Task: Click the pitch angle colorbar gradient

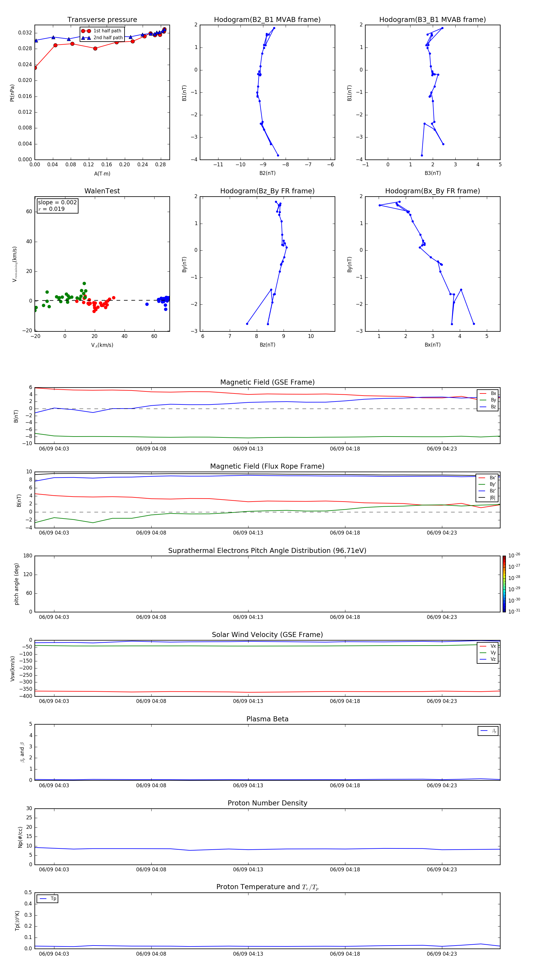Action: pos(504,584)
